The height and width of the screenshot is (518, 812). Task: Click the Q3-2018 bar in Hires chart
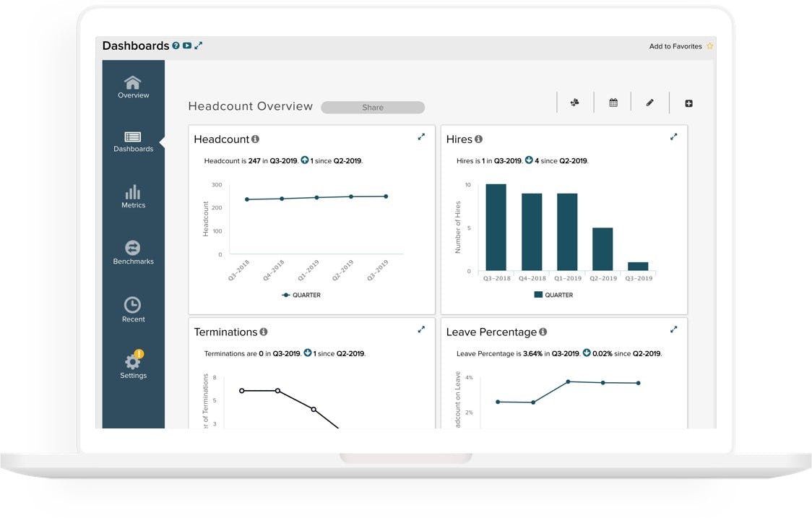pos(496,227)
